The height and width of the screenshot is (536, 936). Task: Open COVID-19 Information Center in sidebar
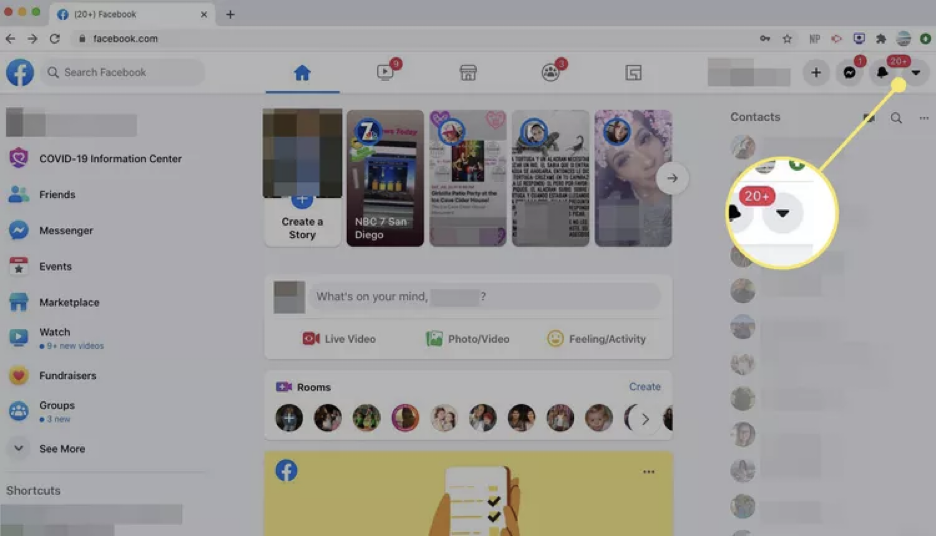tap(110, 159)
